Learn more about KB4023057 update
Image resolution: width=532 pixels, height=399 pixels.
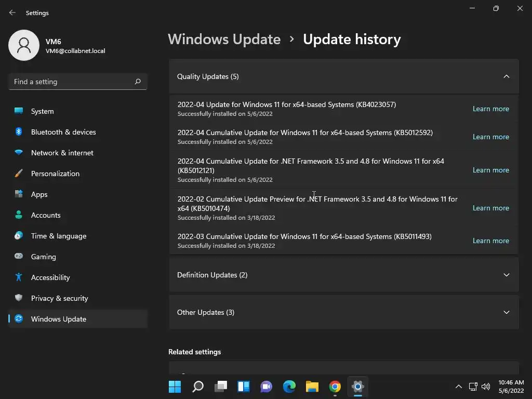[x=490, y=109]
